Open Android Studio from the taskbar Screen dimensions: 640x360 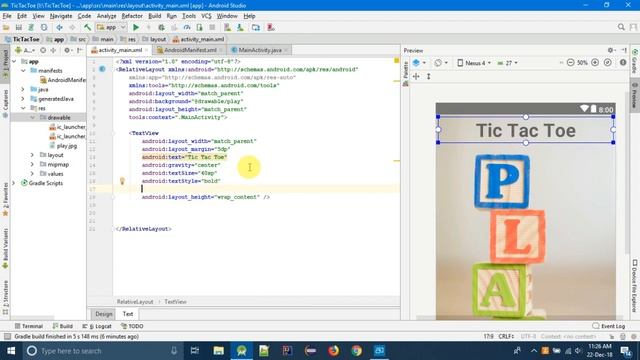(241, 351)
